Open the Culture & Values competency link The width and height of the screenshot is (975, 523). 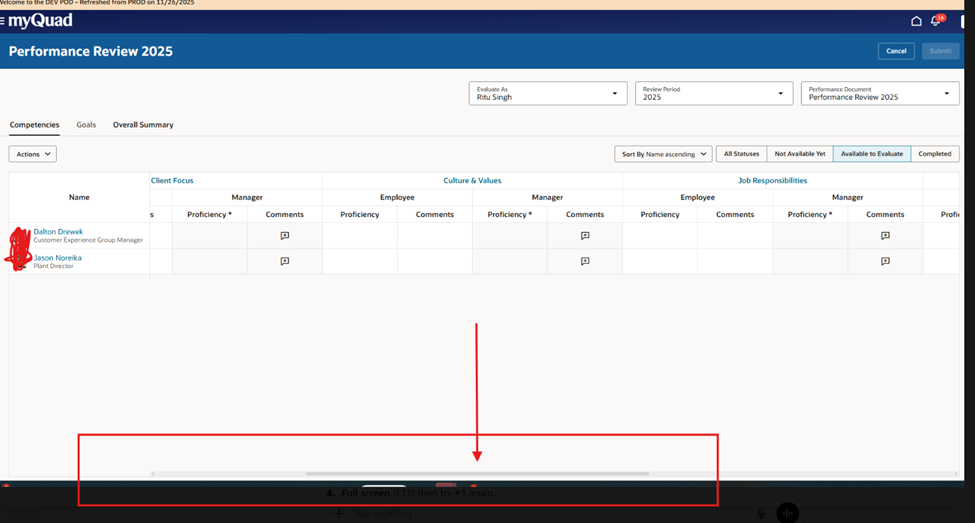pos(472,180)
